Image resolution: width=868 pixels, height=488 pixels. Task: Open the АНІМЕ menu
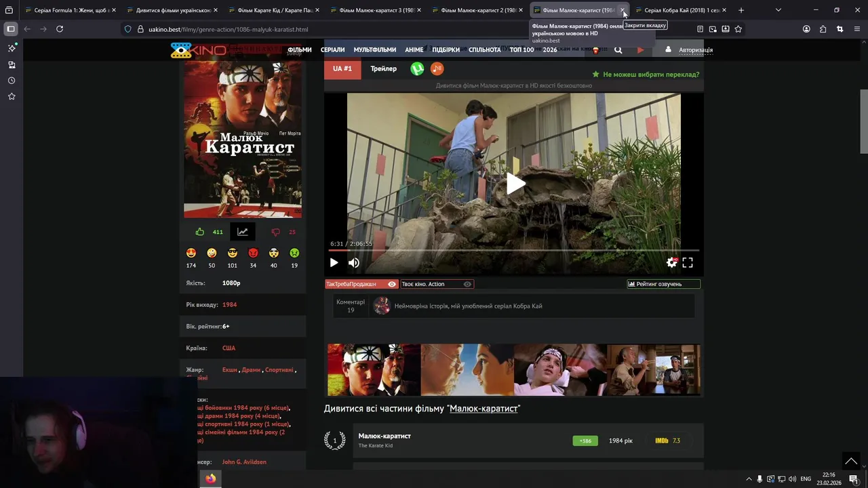click(x=414, y=49)
